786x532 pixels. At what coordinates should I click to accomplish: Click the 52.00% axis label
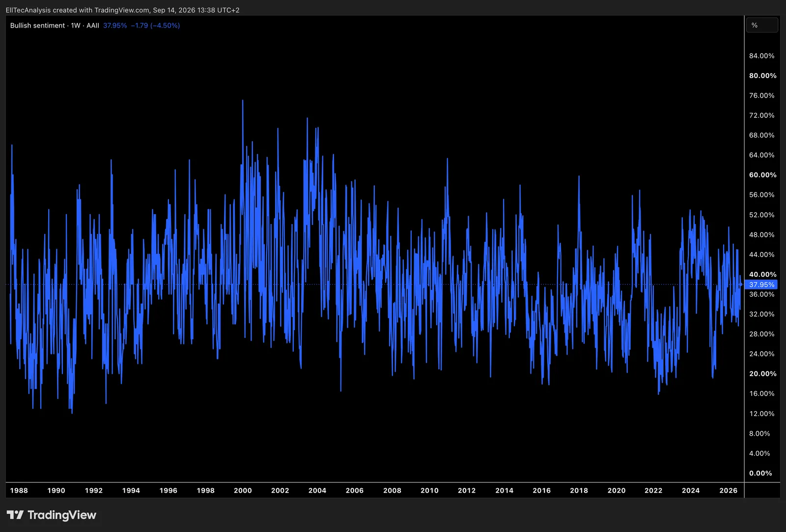click(x=761, y=215)
